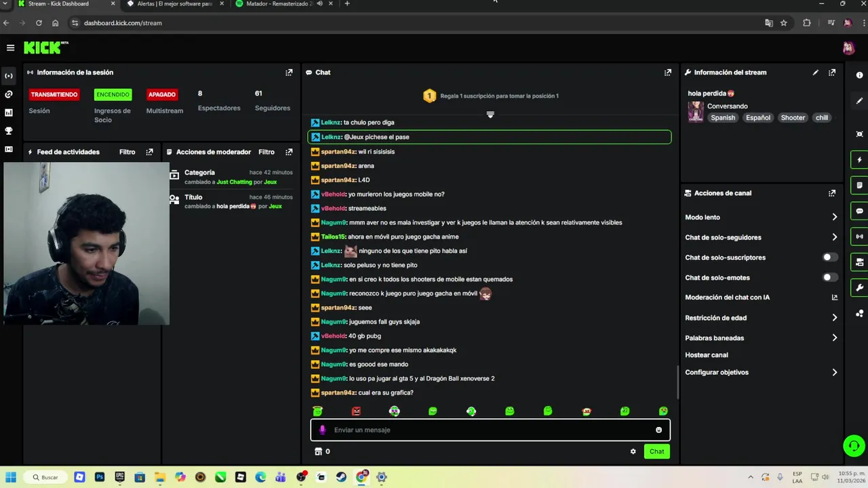Click the Enviar un mensaje input field

tap(490, 430)
